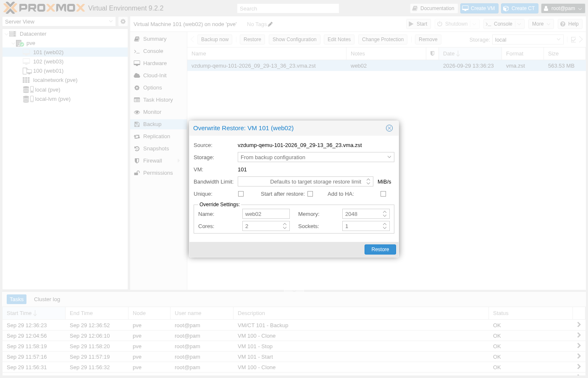The width and height of the screenshot is (588, 378).
Task: Click the Remove button
Action: pyautogui.click(x=428, y=39)
